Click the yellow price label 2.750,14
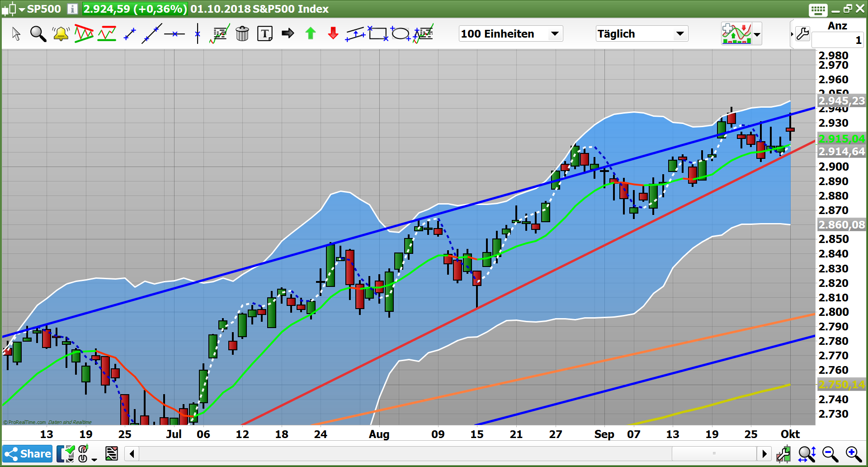Screen dimensions: 868x467 [841, 385]
